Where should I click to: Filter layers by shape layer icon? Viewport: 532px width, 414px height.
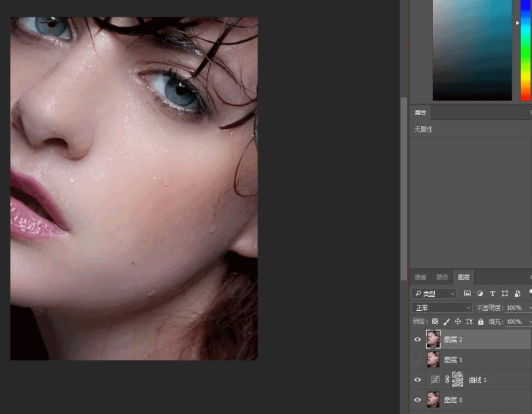click(505, 294)
